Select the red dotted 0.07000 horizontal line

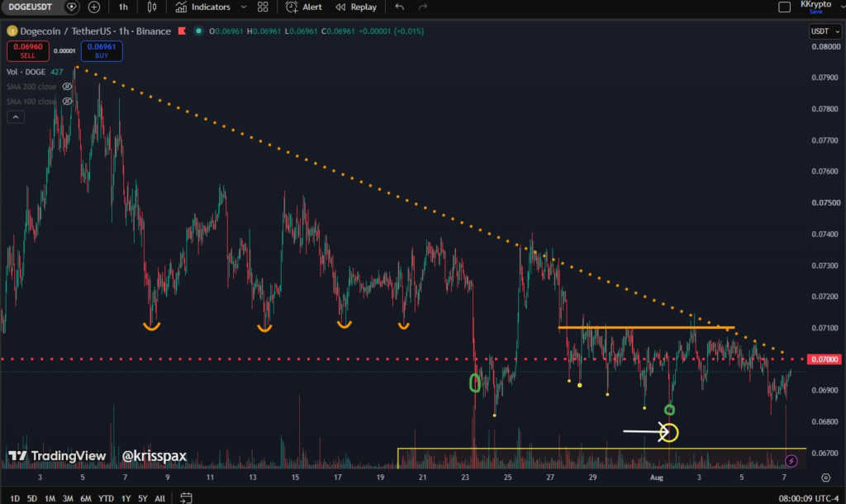[403, 359]
